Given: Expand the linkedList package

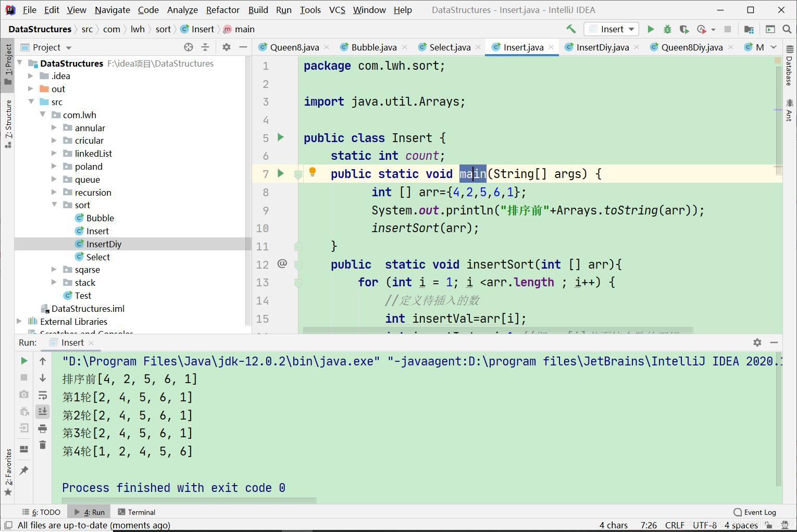Looking at the screenshot, I should [54, 154].
